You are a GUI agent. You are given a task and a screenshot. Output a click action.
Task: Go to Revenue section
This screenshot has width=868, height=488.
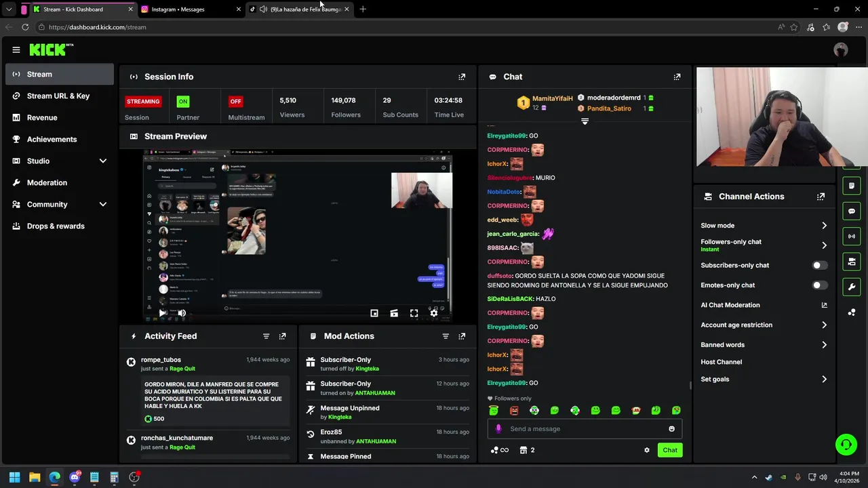(60, 117)
